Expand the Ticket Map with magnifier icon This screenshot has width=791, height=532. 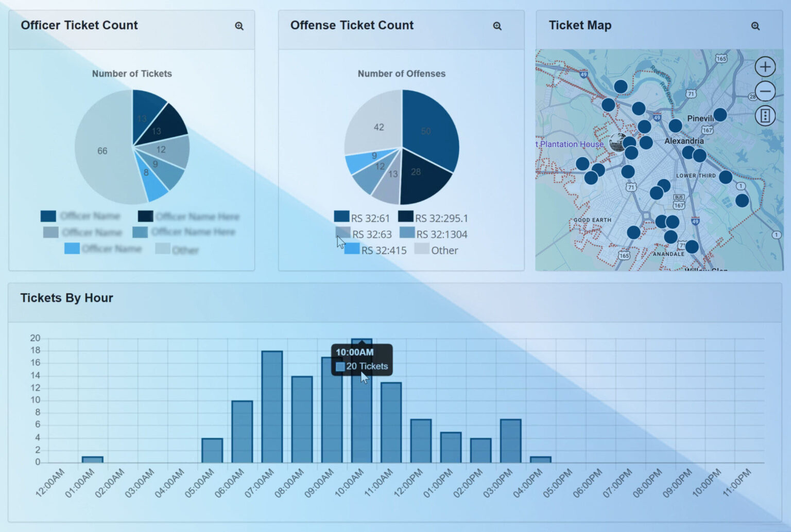click(755, 26)
